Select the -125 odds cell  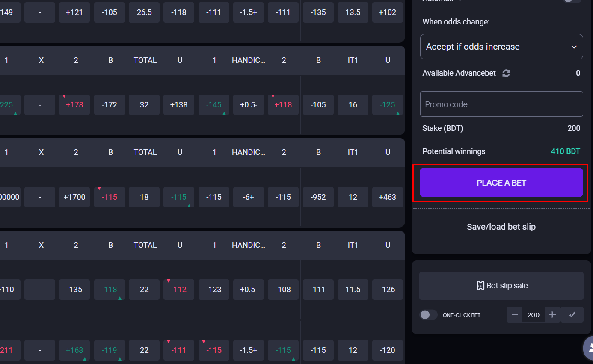[x=388, y=105]
